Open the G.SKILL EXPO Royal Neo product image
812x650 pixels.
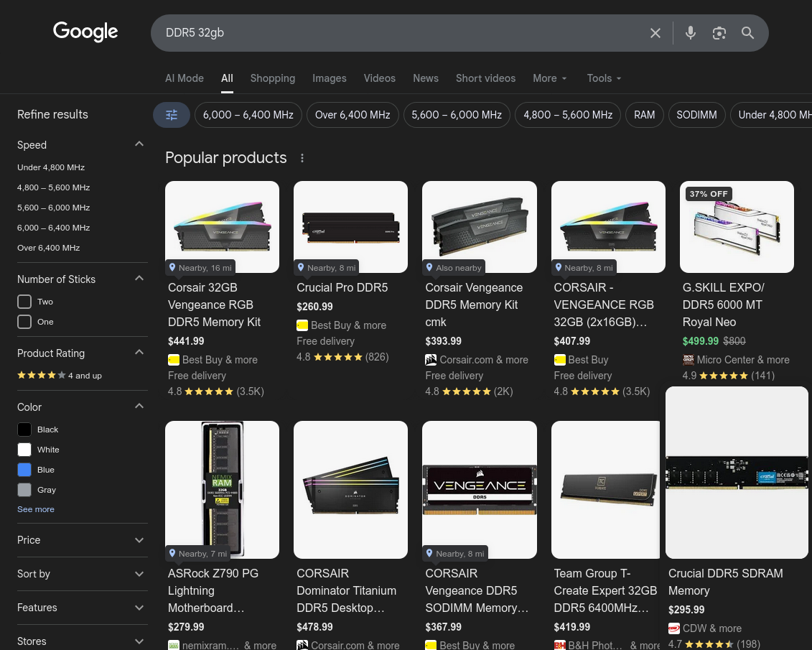pos(737,227)
